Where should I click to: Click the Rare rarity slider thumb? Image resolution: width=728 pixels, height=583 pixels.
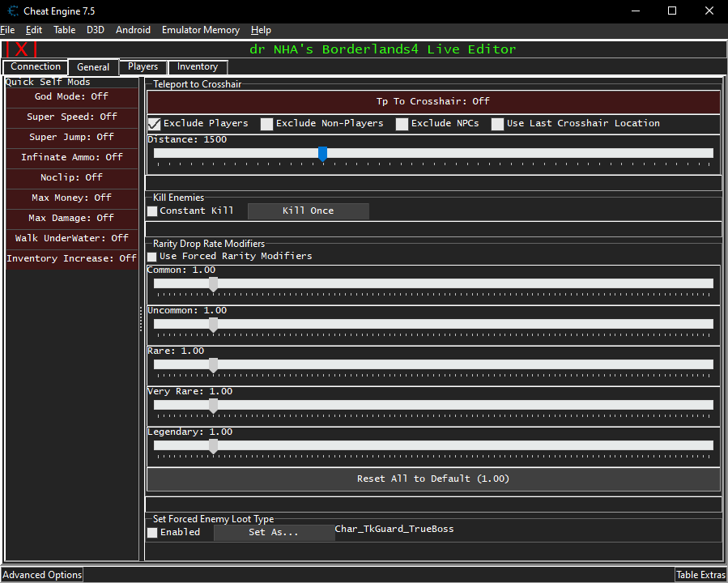click(x=213, y=365)
